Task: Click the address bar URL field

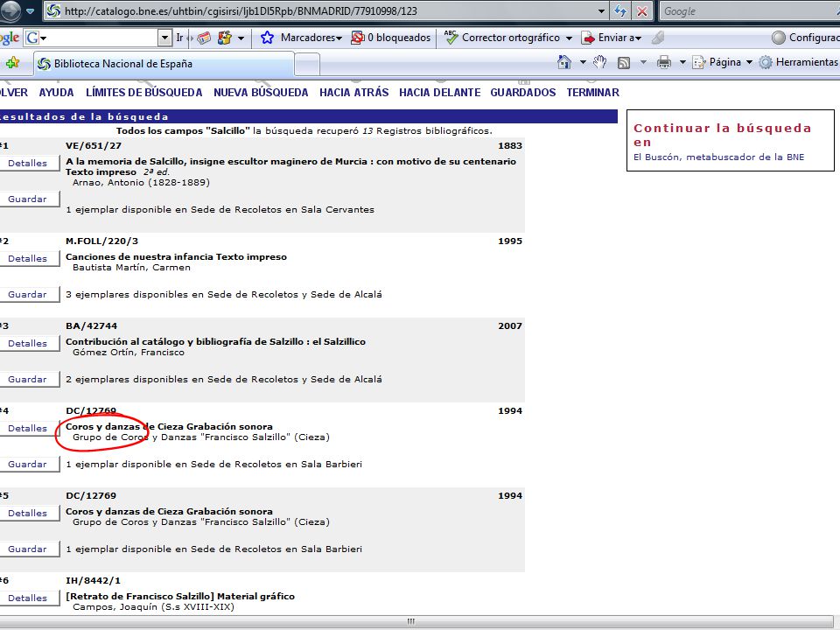Action: [321, 10]
